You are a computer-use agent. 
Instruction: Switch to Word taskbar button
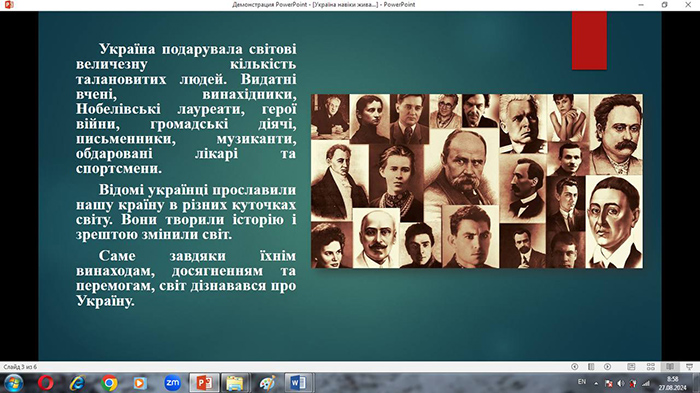[x=298, y=383]
